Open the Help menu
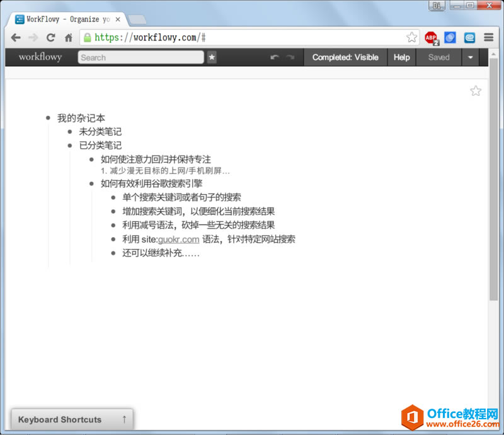This screenshot has height=435, width=504. (x=401, y=57)
